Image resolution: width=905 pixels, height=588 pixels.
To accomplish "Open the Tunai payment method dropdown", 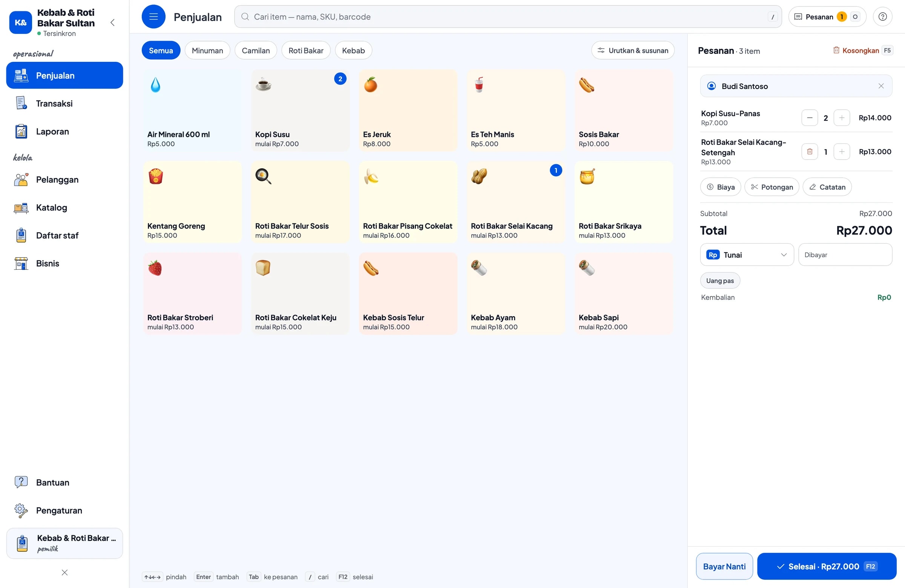I will coord(747,255).
